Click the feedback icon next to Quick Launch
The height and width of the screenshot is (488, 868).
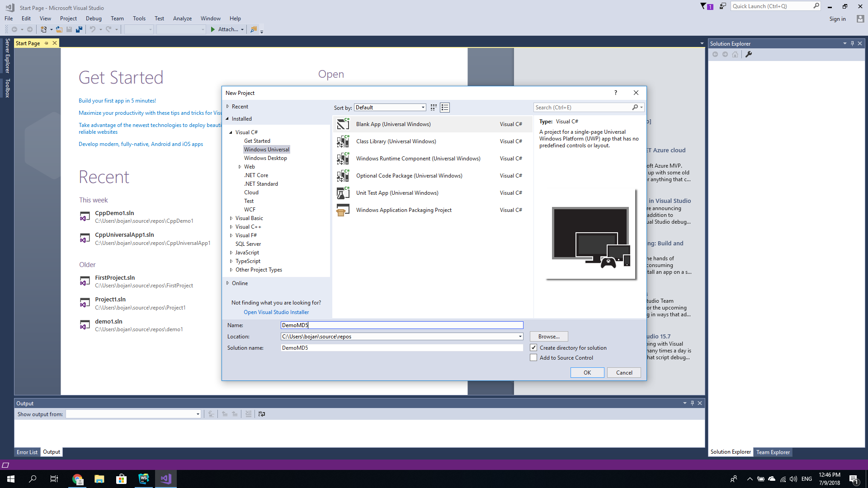coord(722,6)
